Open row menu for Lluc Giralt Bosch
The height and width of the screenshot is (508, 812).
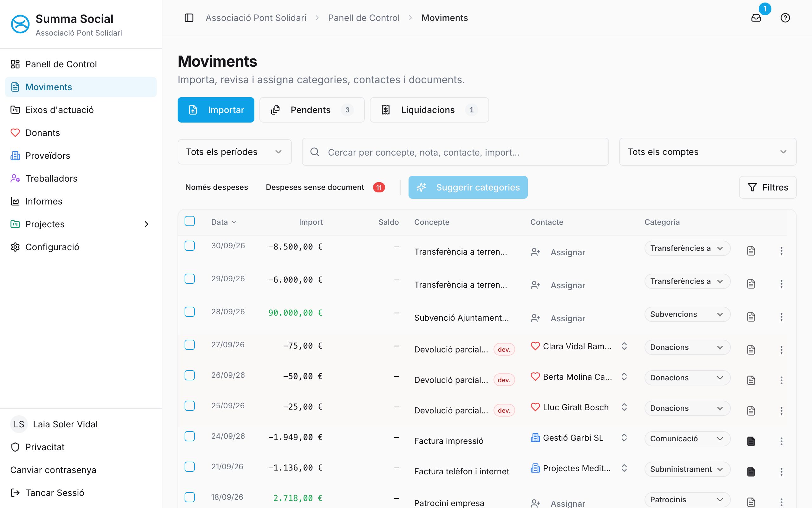click(781, 411)
